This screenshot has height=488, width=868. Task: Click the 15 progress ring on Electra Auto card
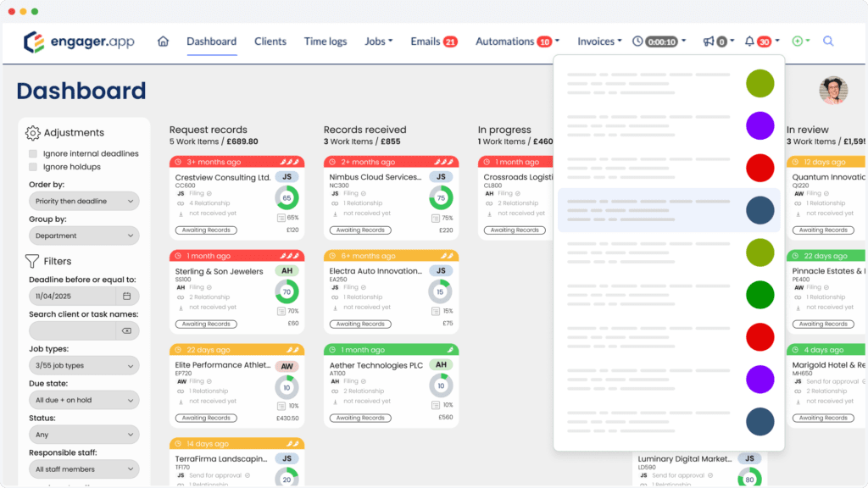point(441,291)
